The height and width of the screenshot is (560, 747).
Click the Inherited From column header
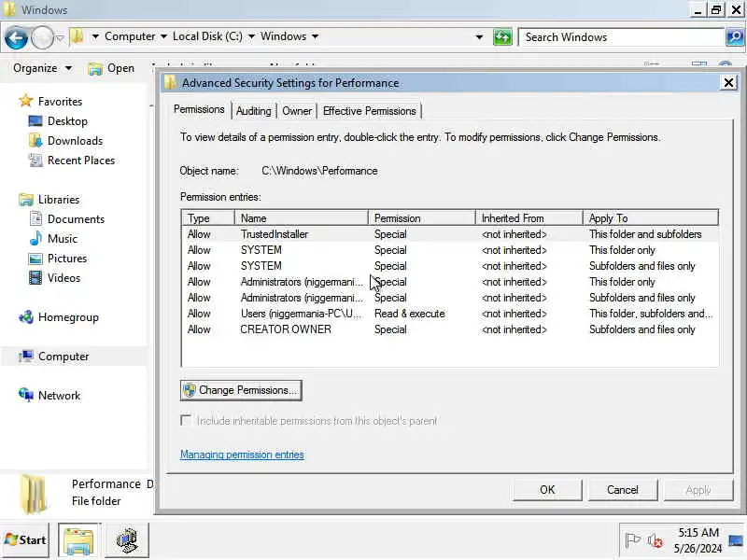pyautogui.click(x=529, y=218)
